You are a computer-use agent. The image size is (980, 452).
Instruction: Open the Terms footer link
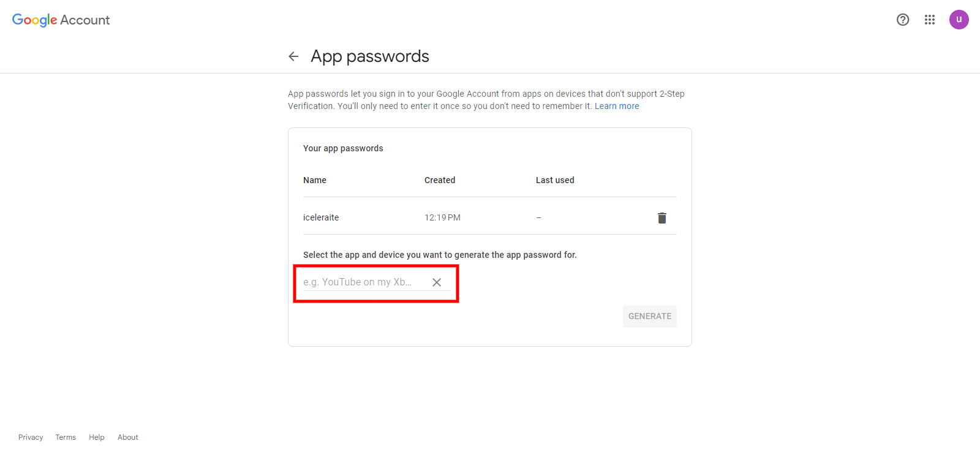[x=66, y=437]
